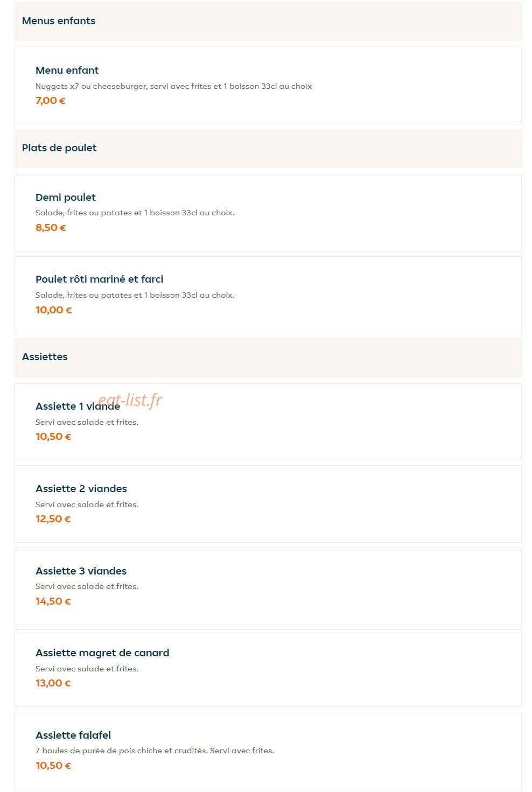This screenshot has height=792, width=532.
Task: Open the Menu enfant item
Action: 268,86
